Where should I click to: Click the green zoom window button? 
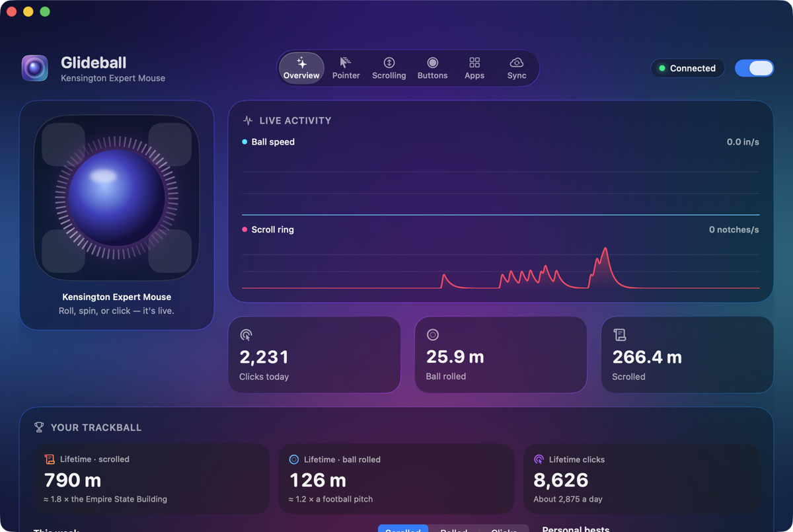click(x=44, y=12)
